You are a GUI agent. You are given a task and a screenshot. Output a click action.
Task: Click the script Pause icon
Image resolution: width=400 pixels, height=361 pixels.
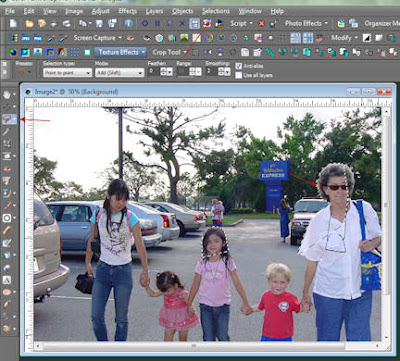[157, 23]
